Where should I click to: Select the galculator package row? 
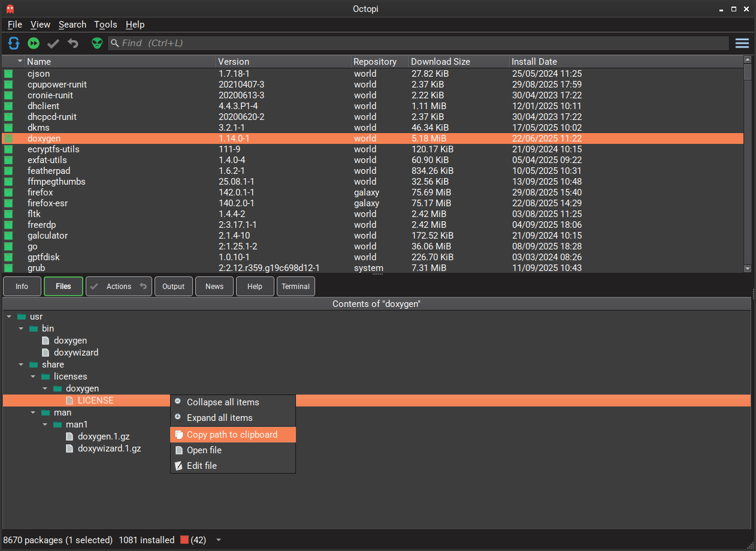click(x=373, y=236)
